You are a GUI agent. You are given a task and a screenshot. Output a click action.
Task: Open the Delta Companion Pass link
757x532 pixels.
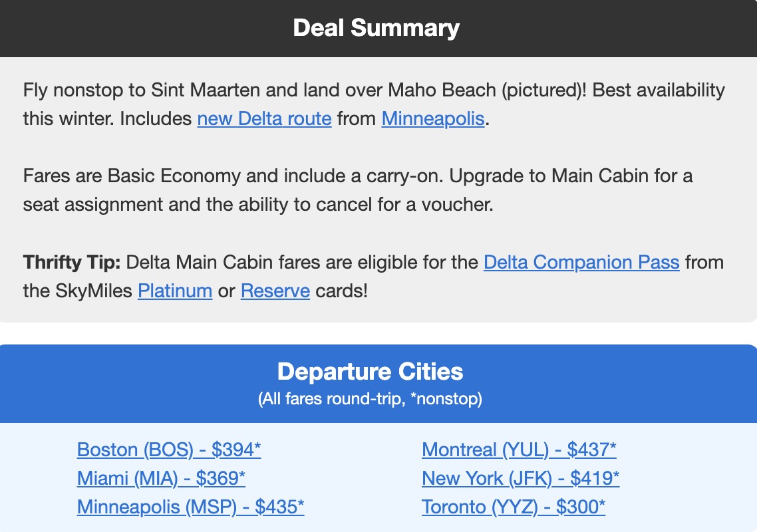pyautogui.click(x=582, y=262)
